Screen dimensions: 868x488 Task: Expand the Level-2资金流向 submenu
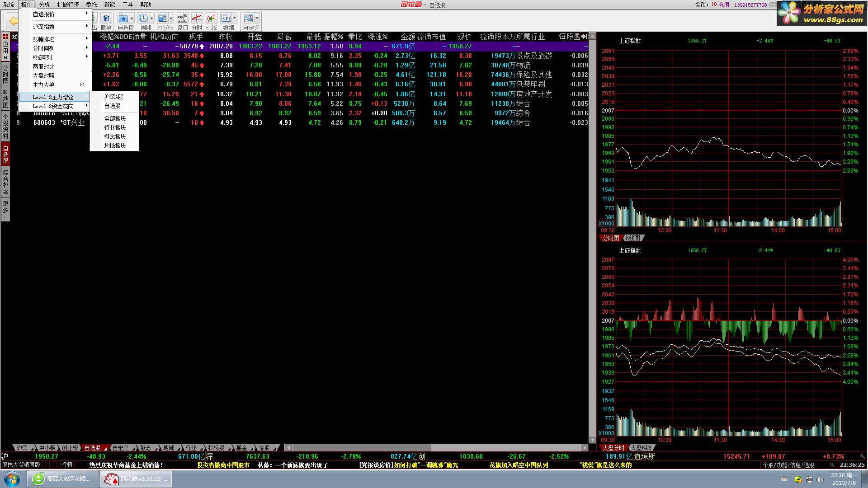[x=56, y=106]
